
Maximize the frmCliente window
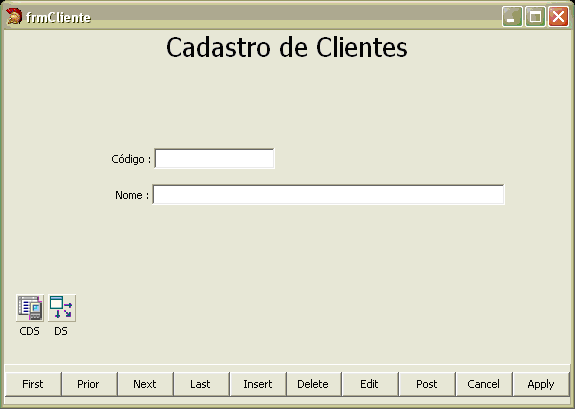click(x=535, y=17)
